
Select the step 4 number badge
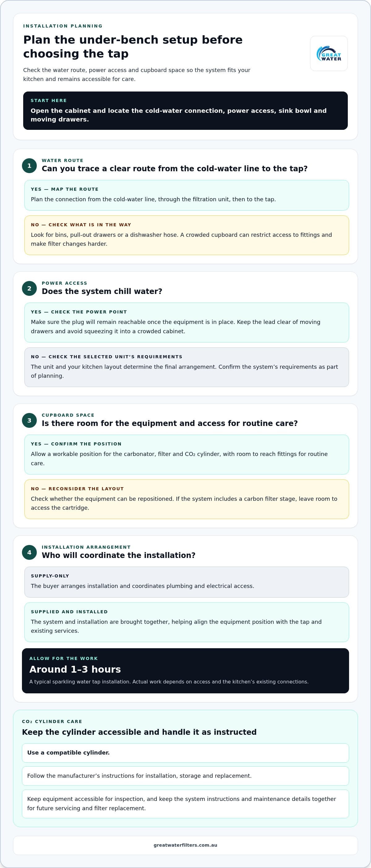[29, 553]
